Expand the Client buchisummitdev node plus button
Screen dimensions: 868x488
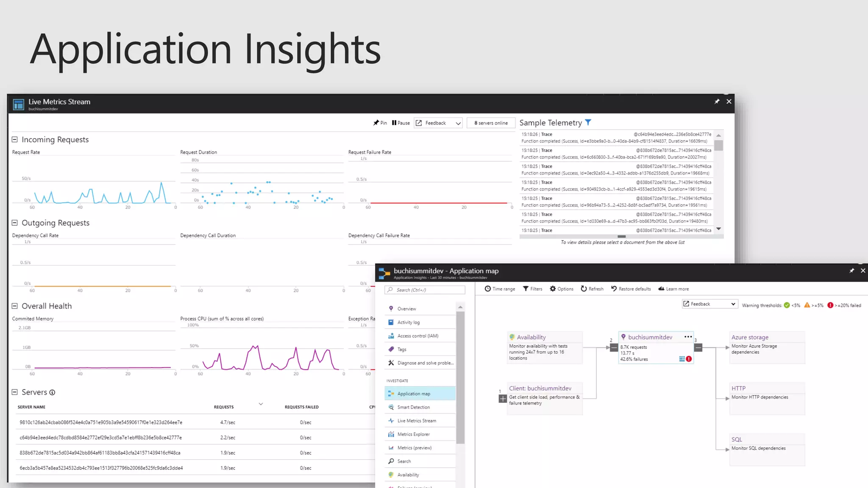(x=503, y=399)
